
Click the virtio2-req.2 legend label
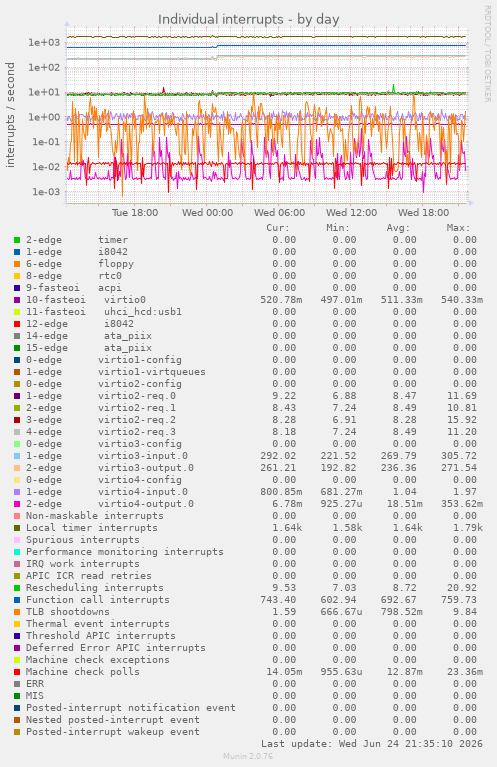coord(137,420)
